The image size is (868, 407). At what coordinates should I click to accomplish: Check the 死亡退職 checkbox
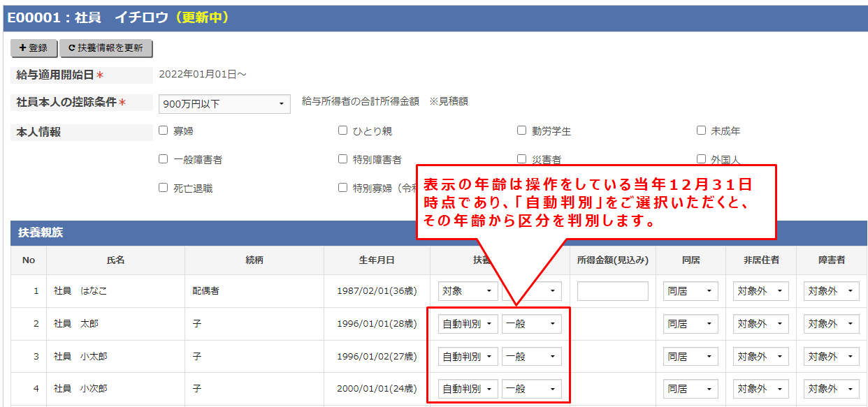tap(162, 186)
